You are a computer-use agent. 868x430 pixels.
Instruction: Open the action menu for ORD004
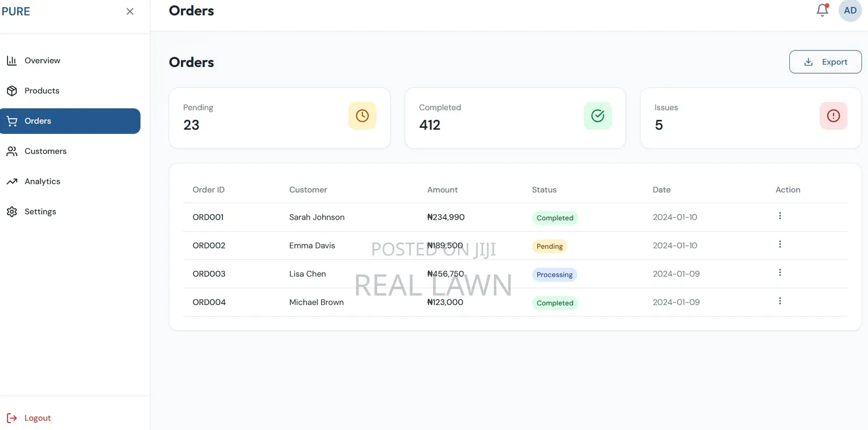point(780,301)
